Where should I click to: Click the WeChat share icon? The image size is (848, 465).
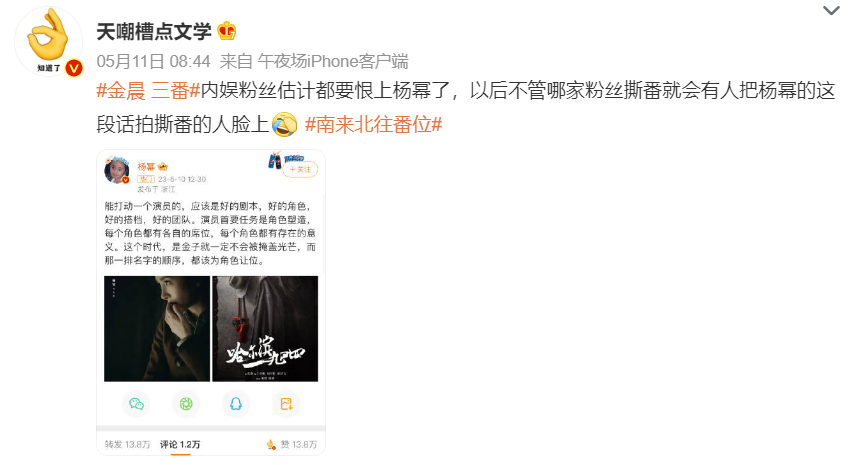tap(136, 404)
